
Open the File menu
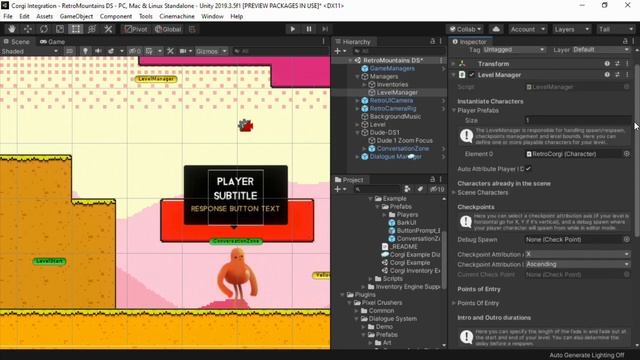8,16
